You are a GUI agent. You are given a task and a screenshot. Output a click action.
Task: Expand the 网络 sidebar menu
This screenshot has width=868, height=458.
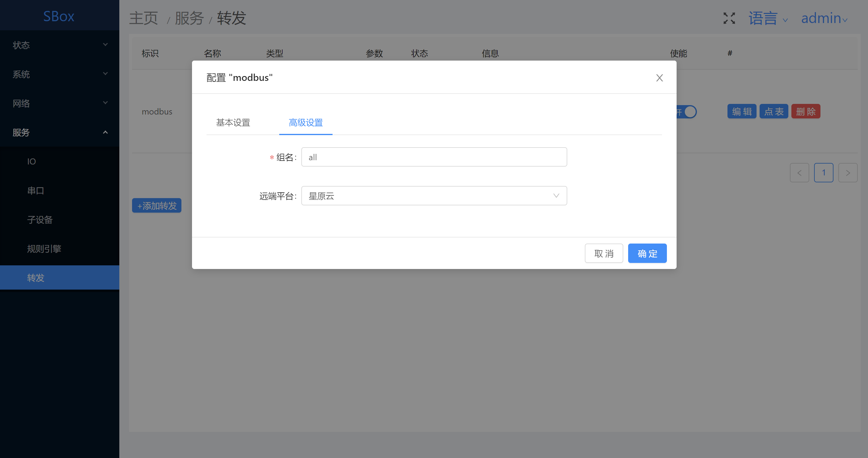(59, 103)
